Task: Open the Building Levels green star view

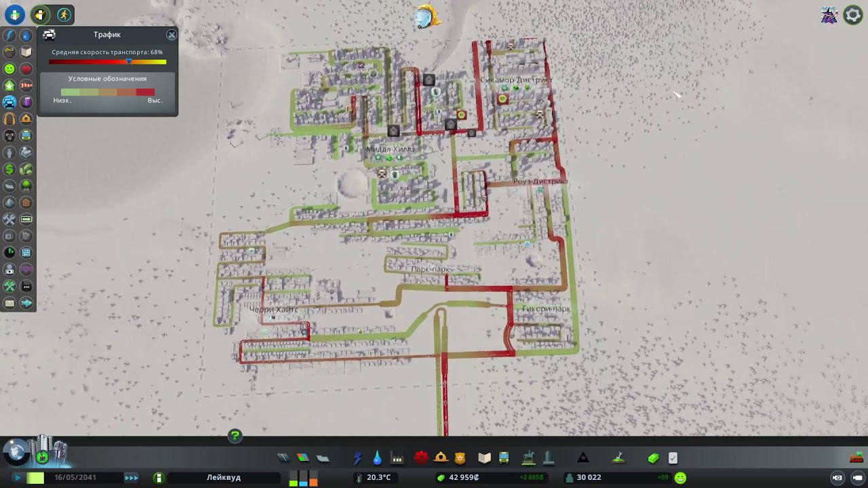Action: tap(9, 85)
